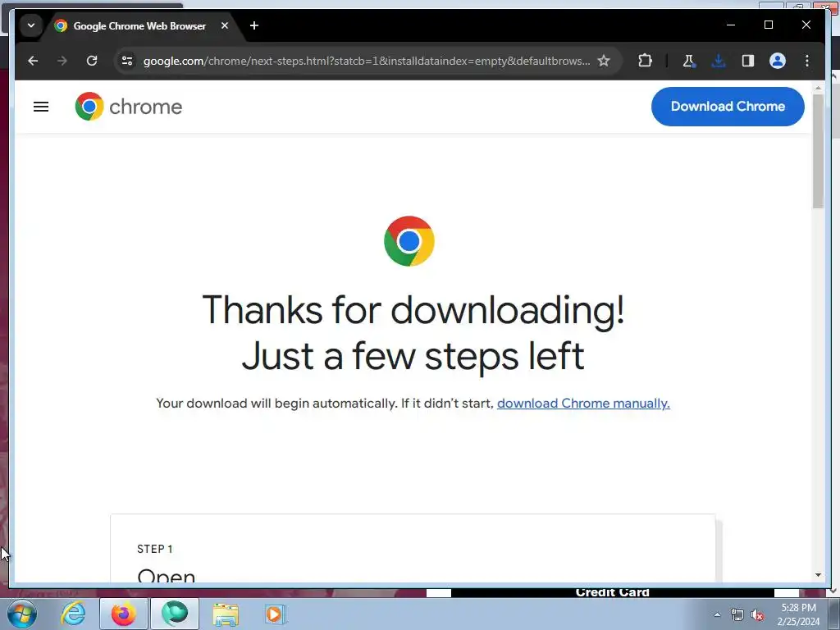Viewport: 840px width, 630px height.
Task: Open the profile avatar menu
Action: pos(778,61)
